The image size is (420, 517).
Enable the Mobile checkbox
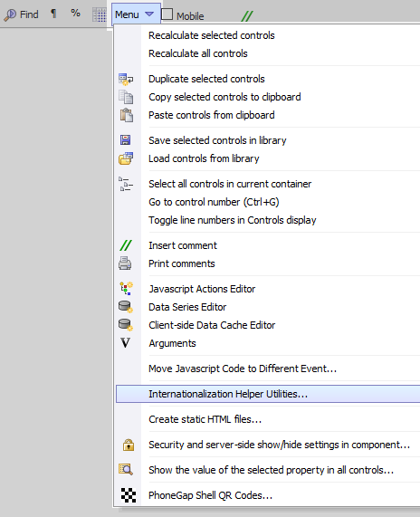coord(167,14)
